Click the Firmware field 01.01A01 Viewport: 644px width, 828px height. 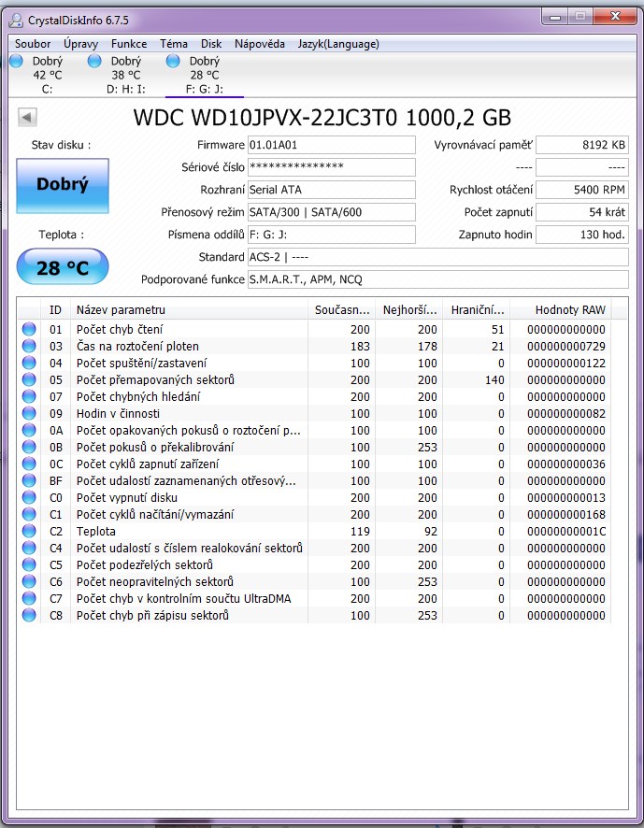[332, 145]
